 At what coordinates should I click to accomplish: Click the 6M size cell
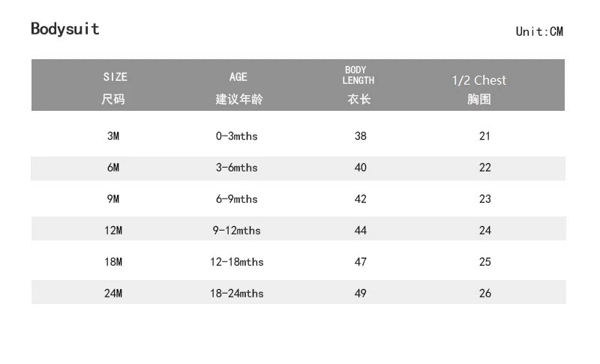point(113,168)
